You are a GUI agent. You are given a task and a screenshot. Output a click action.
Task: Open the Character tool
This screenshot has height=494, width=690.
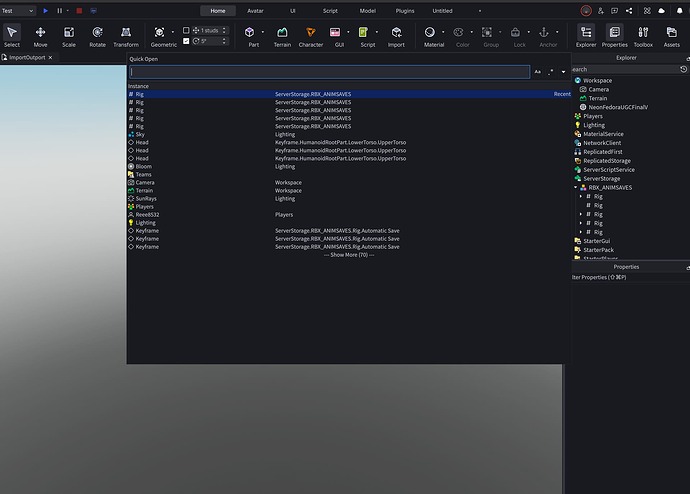pyautogui.click(x=311, y=36)
